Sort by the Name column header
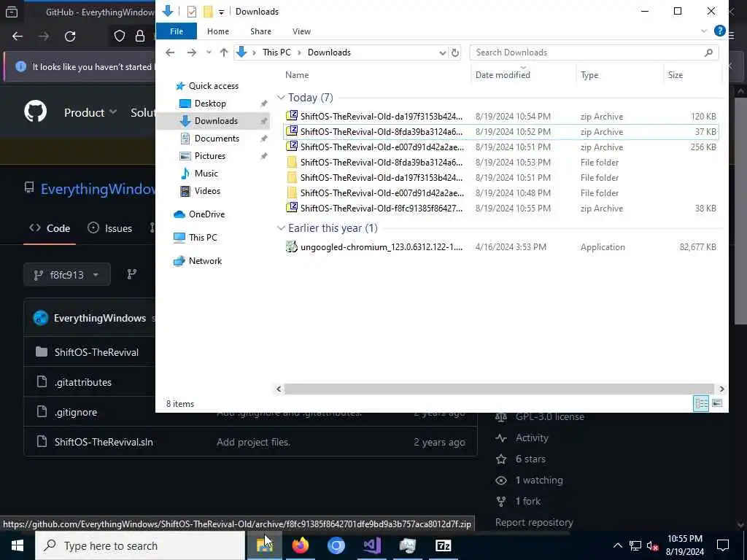747x560 pixels. 297,75
